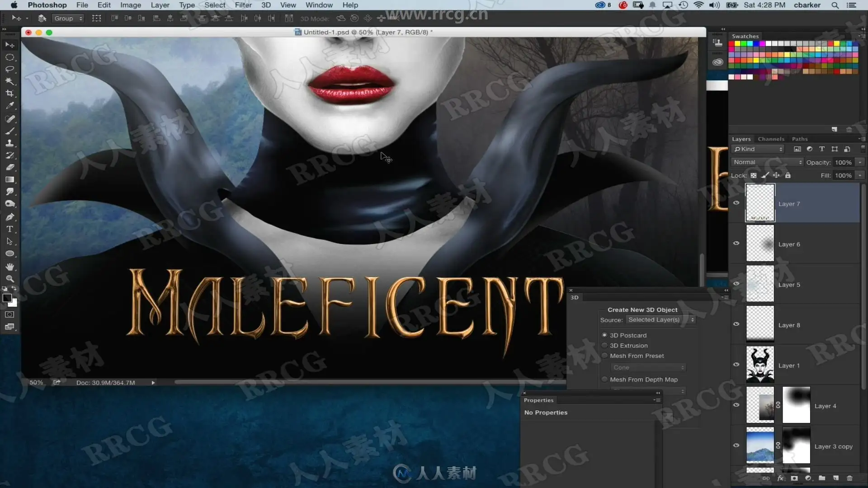Select 3D Extrusion radio option
The width and height of the screenshot is (868, 488).
tap(604, 346)
